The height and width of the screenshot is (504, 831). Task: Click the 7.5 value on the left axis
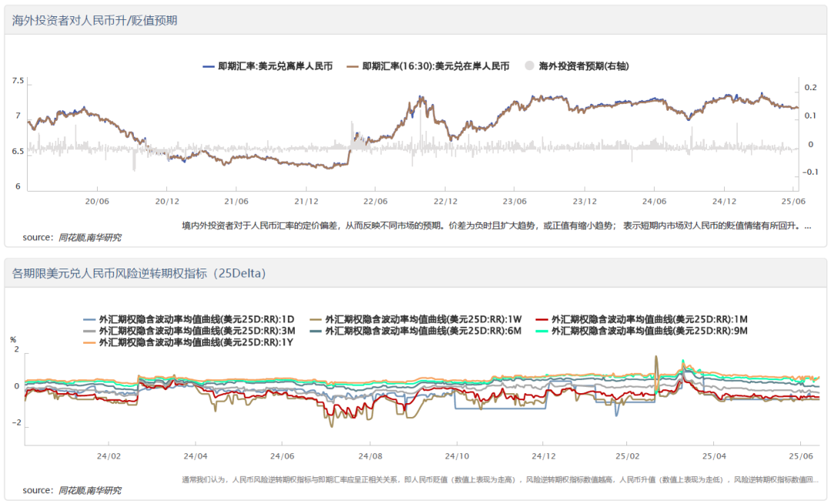tap(18, 81)
